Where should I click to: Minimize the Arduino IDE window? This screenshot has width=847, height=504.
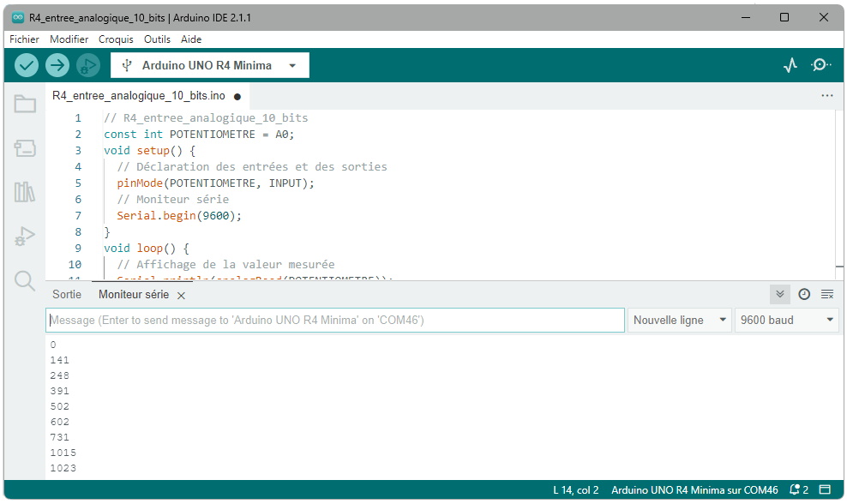pyautogui.click(x=746, y=17)
